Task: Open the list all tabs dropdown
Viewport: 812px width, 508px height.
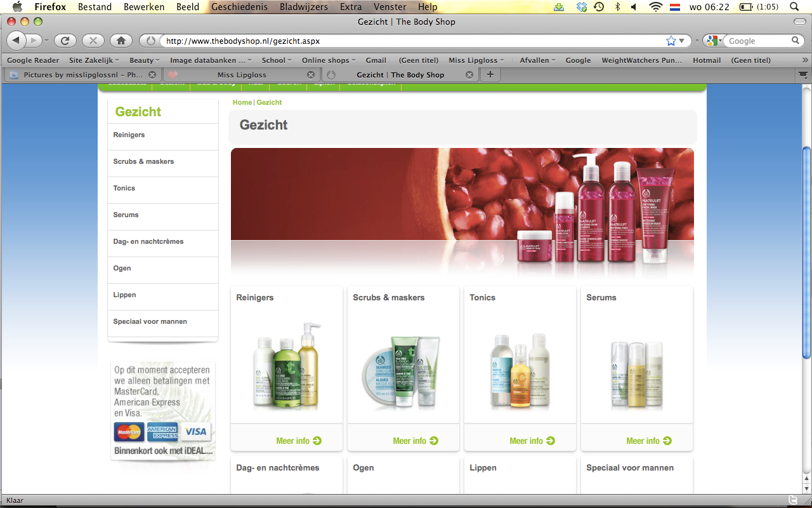Action: (802, 75)
